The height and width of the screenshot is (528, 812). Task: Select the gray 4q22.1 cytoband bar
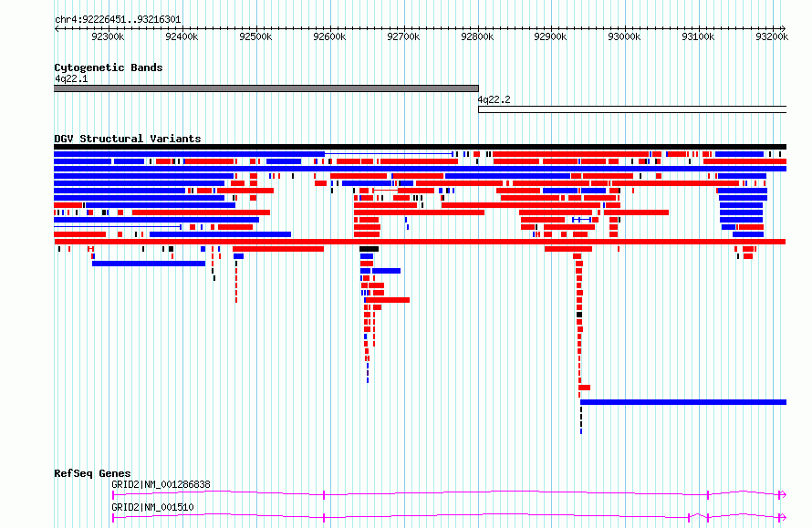coord(266,88)
